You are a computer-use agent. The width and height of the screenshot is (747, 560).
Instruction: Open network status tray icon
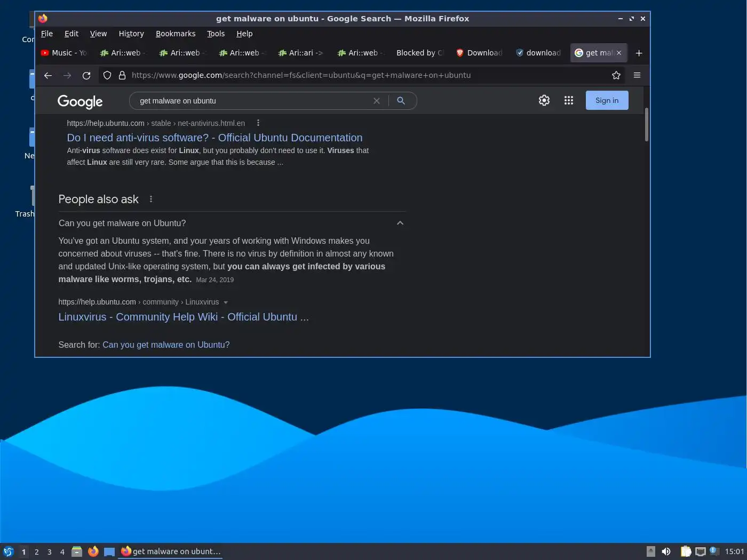click(701, 551)
